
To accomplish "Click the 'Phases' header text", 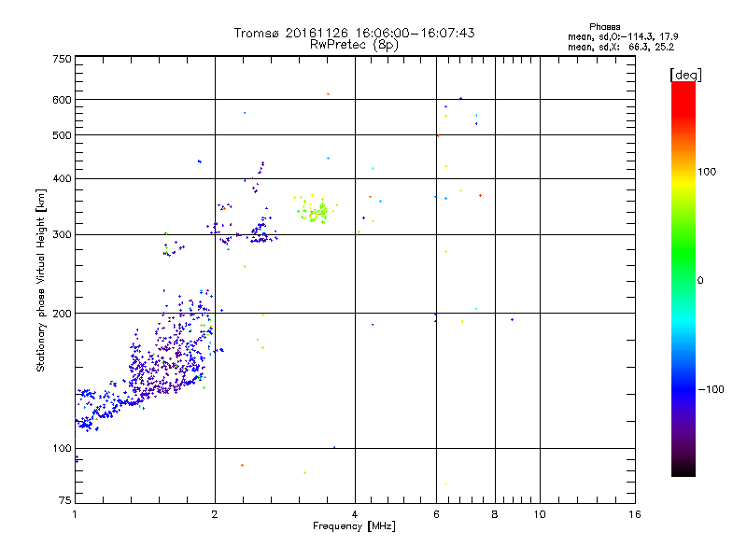I will pyautogui.click(x=604, y=27).
